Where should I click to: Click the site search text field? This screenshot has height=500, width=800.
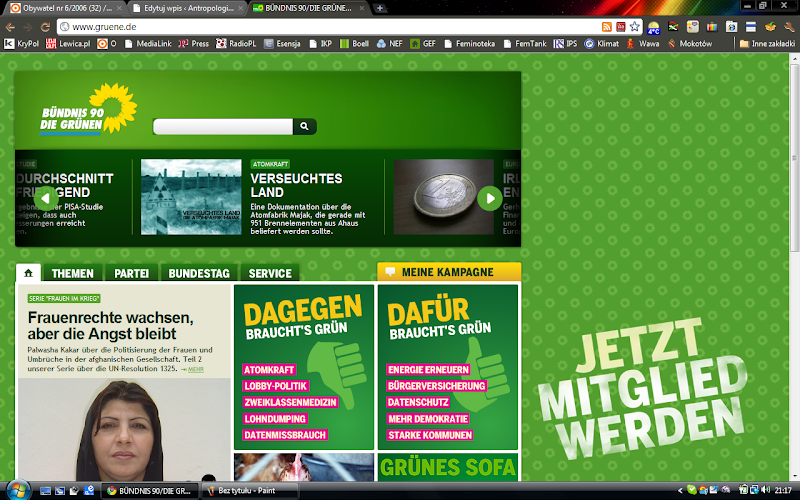223,126
